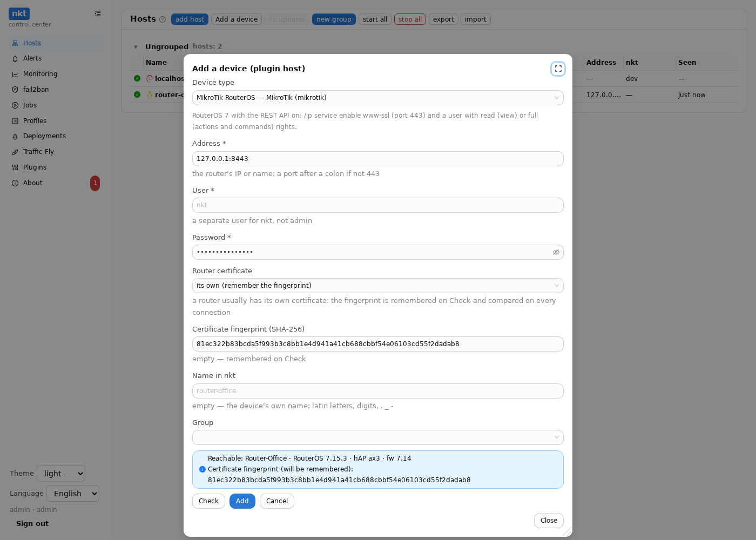756x540 pixels.
Task: Focus the Name in nkt field
Action: [x=378, y=391]
